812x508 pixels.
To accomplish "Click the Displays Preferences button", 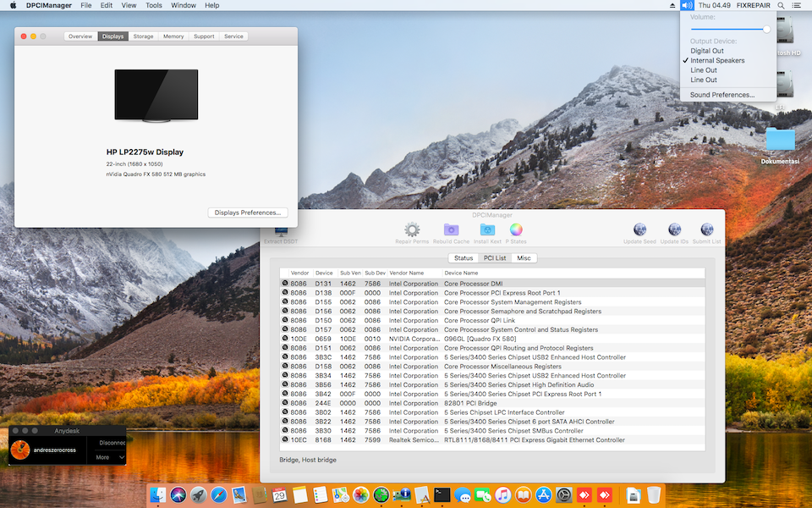I will [248, 213].
